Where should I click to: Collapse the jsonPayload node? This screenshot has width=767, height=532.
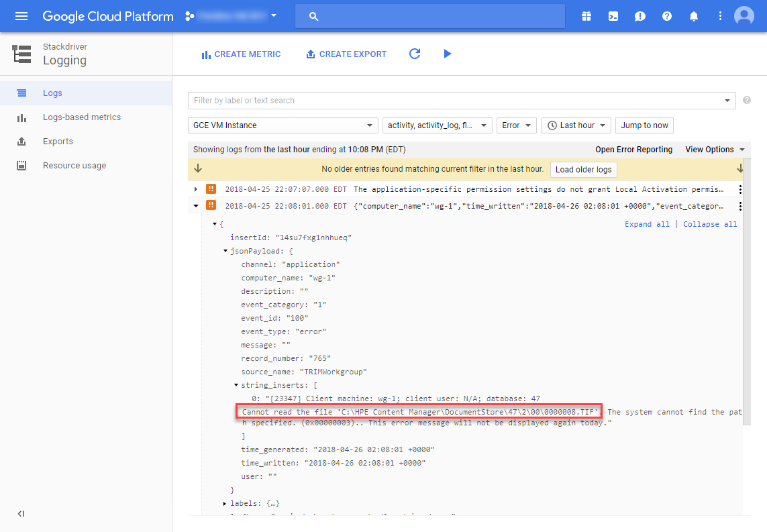(x=225, y=251)
